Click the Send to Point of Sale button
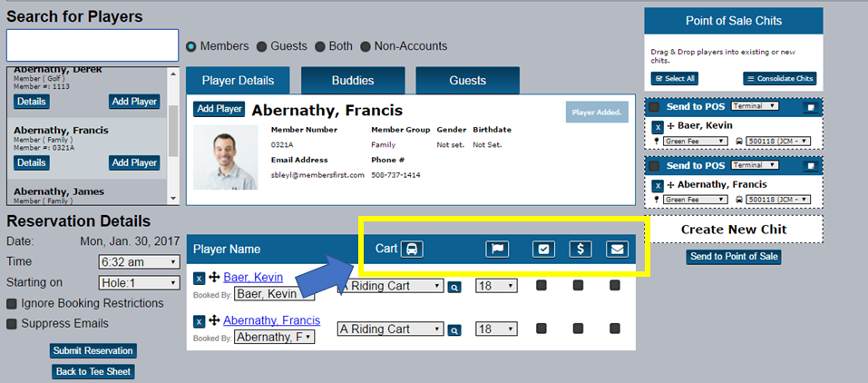This screenshot has width=868, height=383. click(x=734, y=257)
